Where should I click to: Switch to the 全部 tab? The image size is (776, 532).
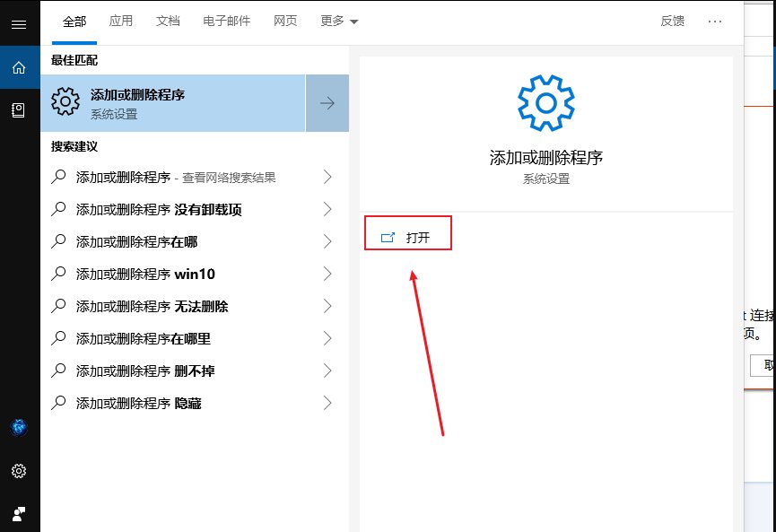pos(74,21)
